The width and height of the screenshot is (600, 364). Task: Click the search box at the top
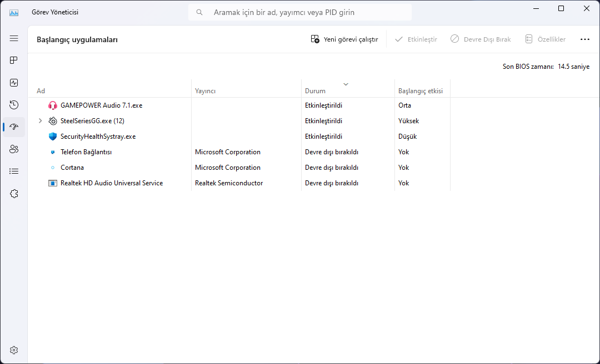point(300,12)
